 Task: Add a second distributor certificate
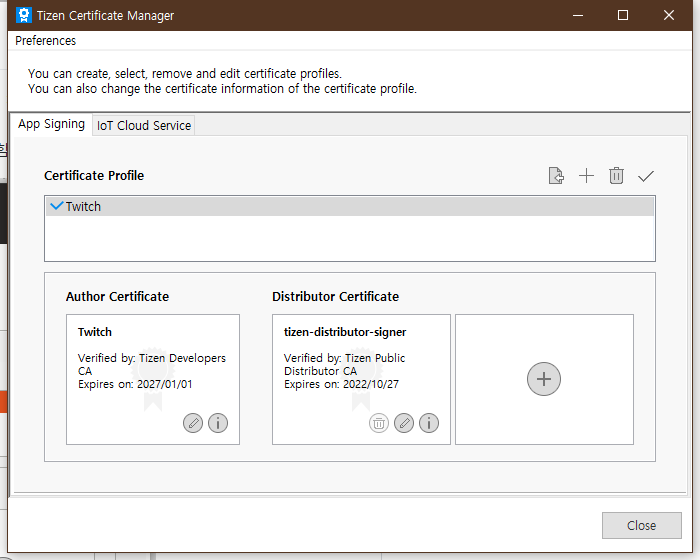(544, 379)
